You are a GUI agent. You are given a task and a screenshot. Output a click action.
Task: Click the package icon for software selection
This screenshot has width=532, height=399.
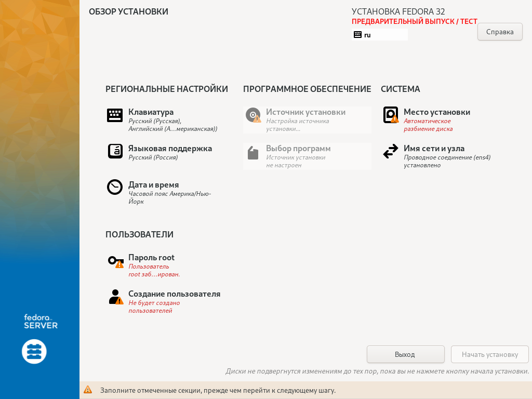(253, 153)
